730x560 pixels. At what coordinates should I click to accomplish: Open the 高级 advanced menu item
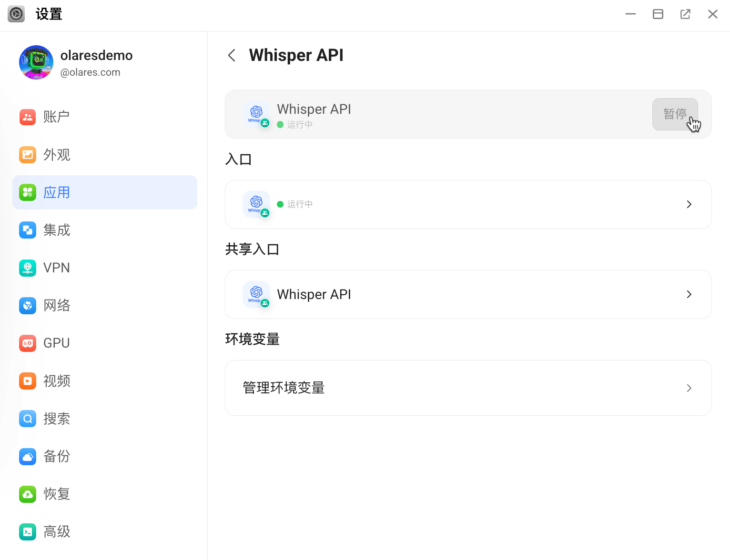[57, 531]
